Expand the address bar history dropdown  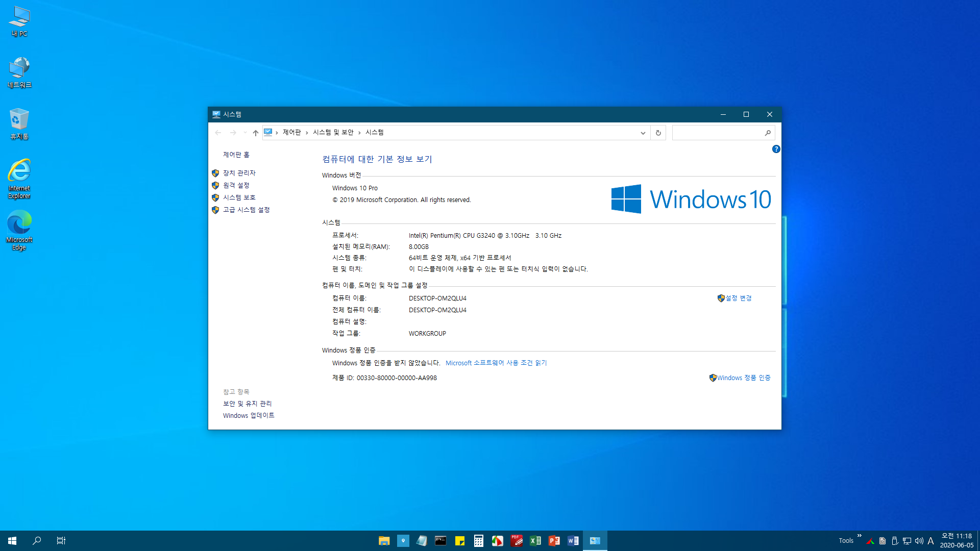[643, 133]
